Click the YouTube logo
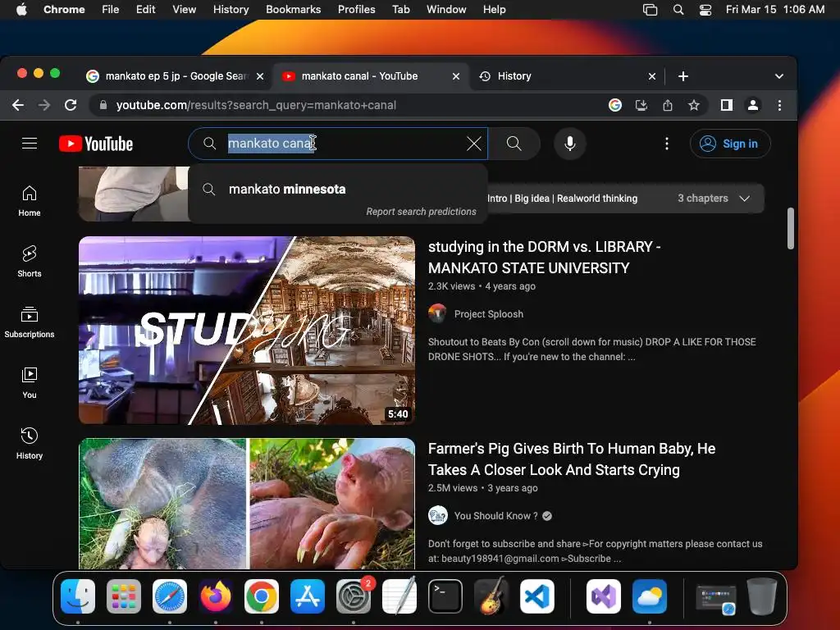840x630 pixels. tap(96, 144)
